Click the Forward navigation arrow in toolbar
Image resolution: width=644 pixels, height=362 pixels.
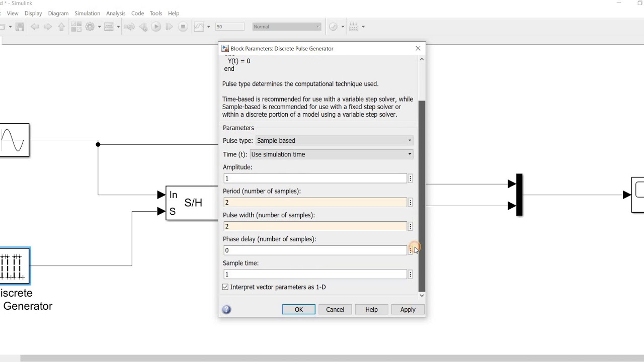coord(48,27)
